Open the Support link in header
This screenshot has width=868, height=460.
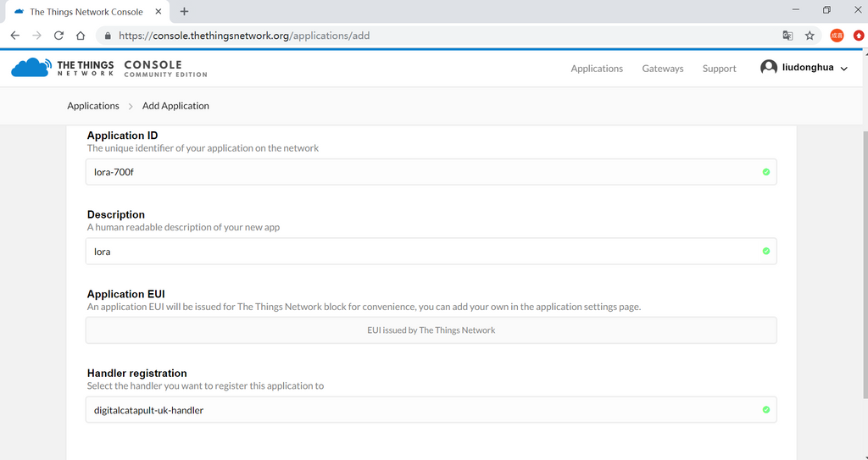point(719,69)
